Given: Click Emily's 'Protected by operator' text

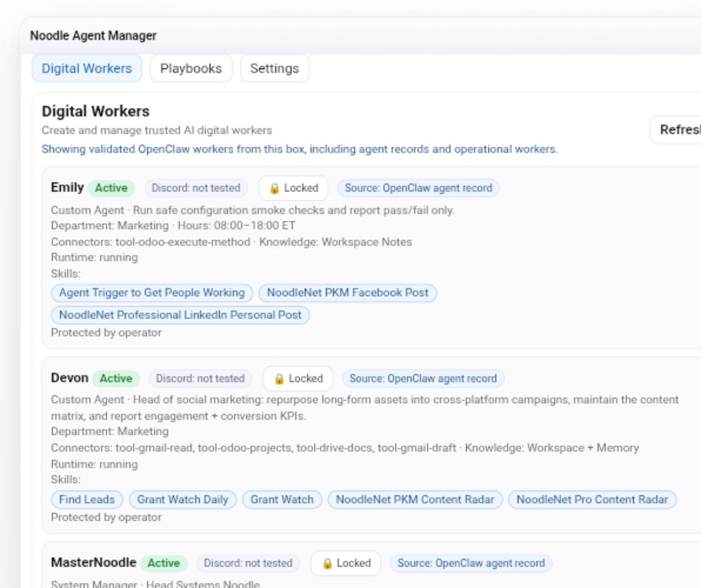Looking at the screenshot, I should [106, 332].
